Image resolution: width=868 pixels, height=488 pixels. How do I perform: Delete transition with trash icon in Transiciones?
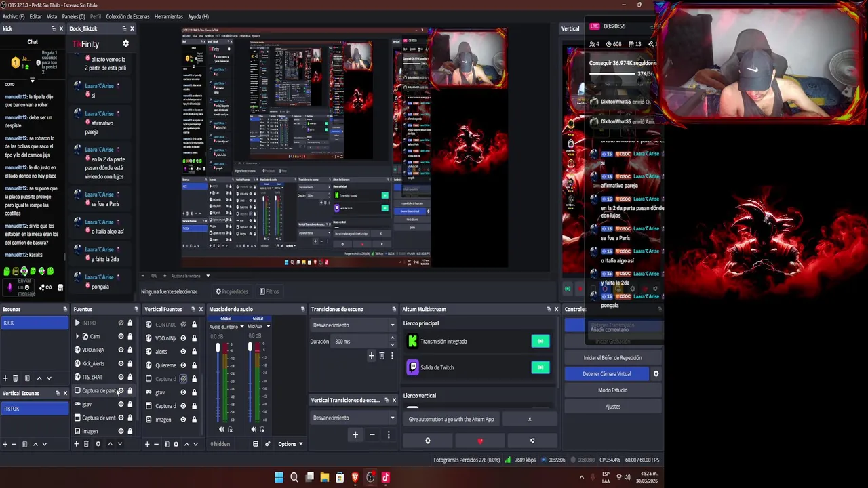click(x=382, y=356)
